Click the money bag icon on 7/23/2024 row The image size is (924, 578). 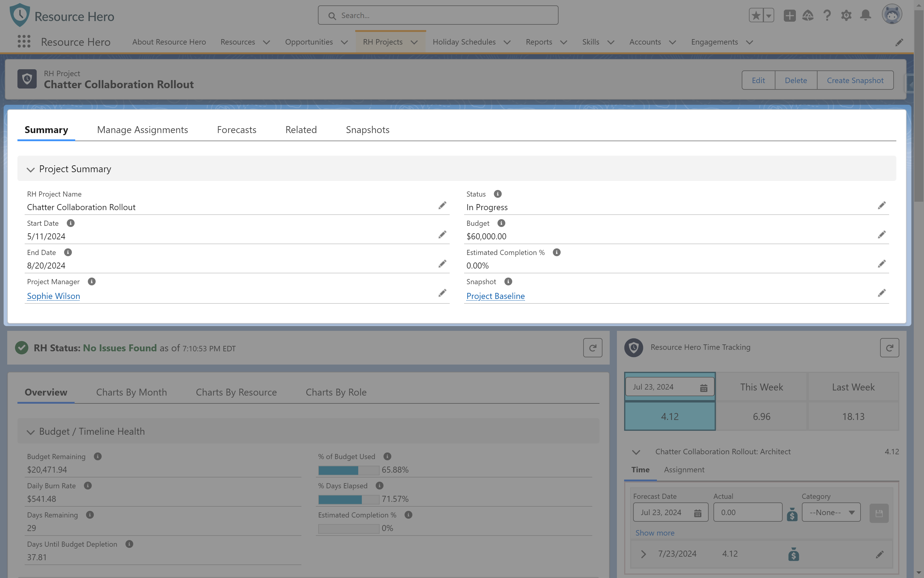tap(793, 554)
